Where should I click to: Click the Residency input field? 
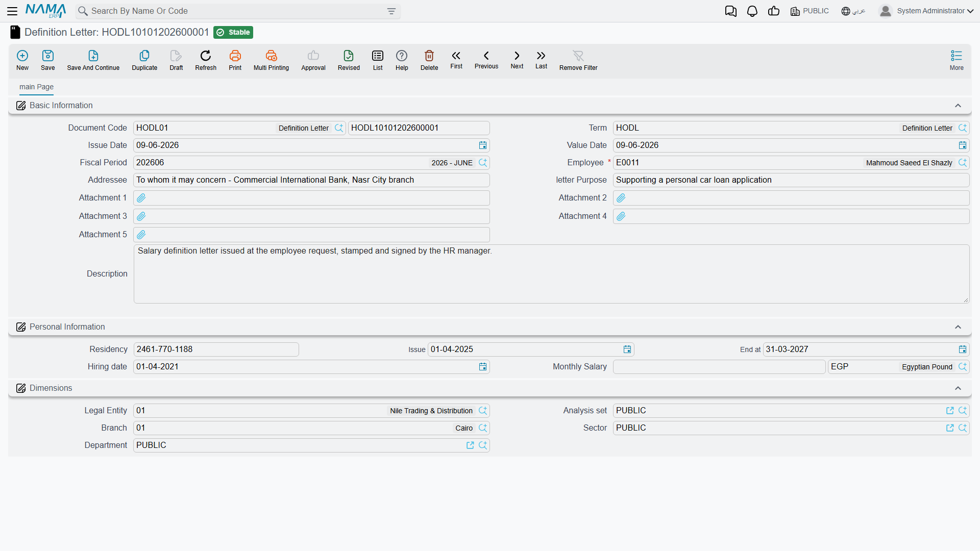[x=216, y=349]
